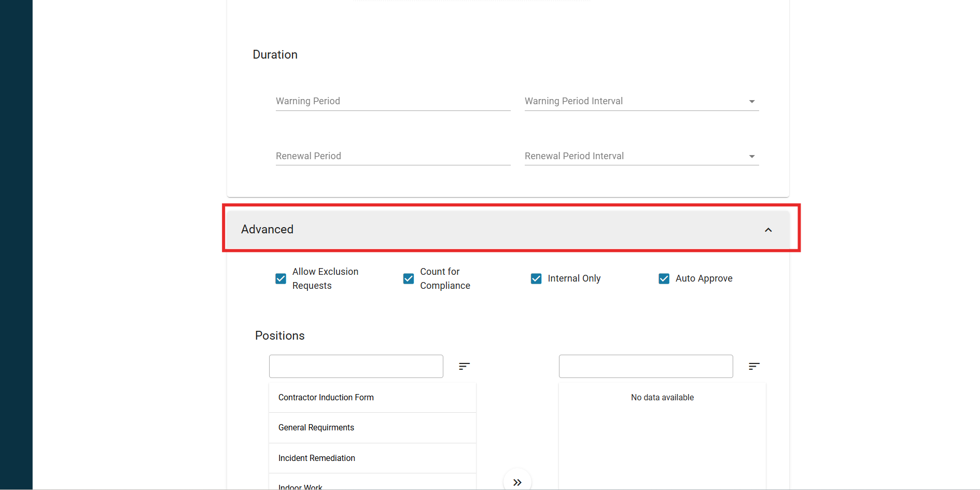Select General Requirments list item
The image size is (980, 490).
pyautogui.click(x=316, y=428)
